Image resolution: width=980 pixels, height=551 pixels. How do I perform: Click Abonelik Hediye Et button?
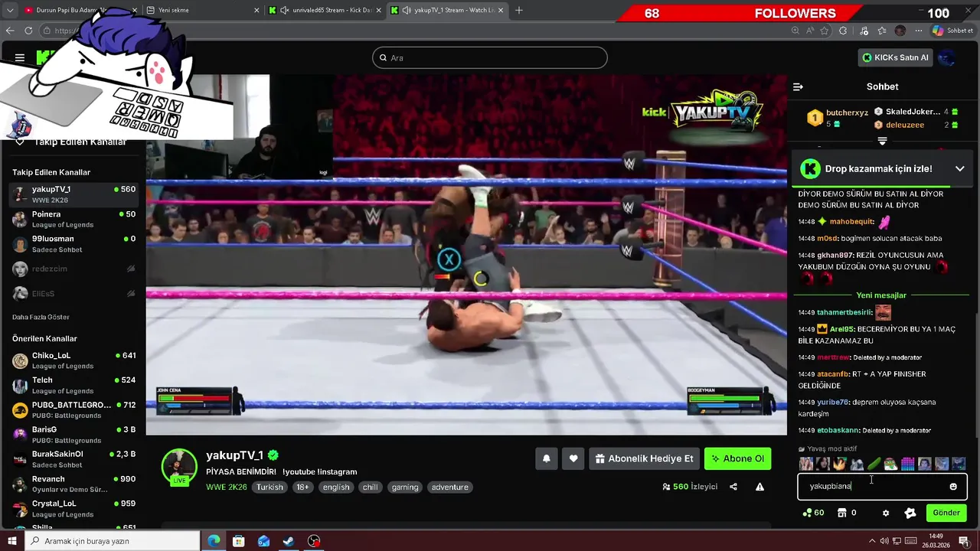[645, 458]
